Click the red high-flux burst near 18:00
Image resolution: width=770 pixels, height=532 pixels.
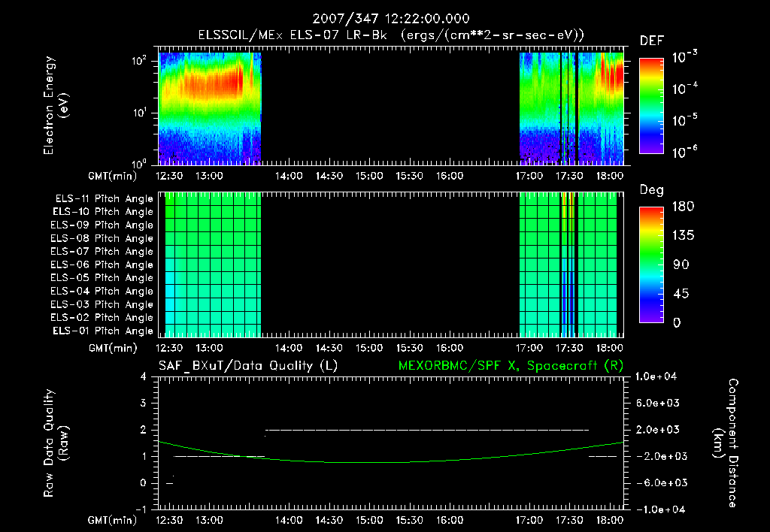(x=611, y=74)
